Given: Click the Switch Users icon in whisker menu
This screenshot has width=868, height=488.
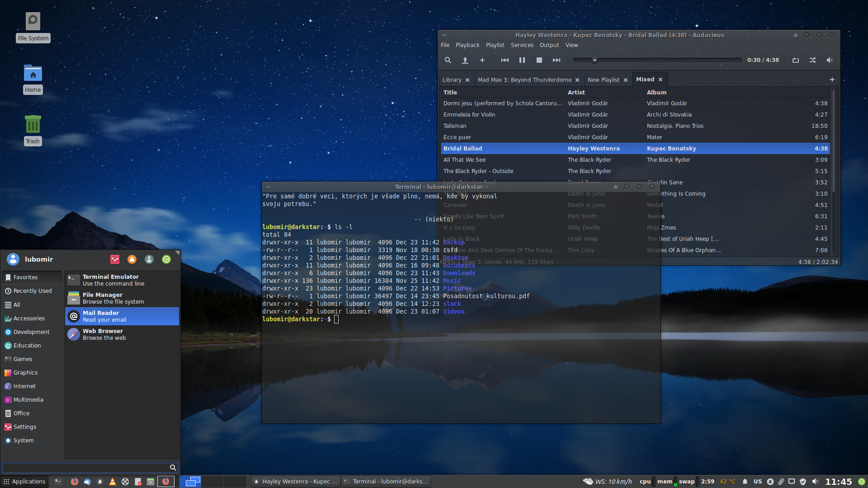Looking at the screenshot, I should 149,259.
